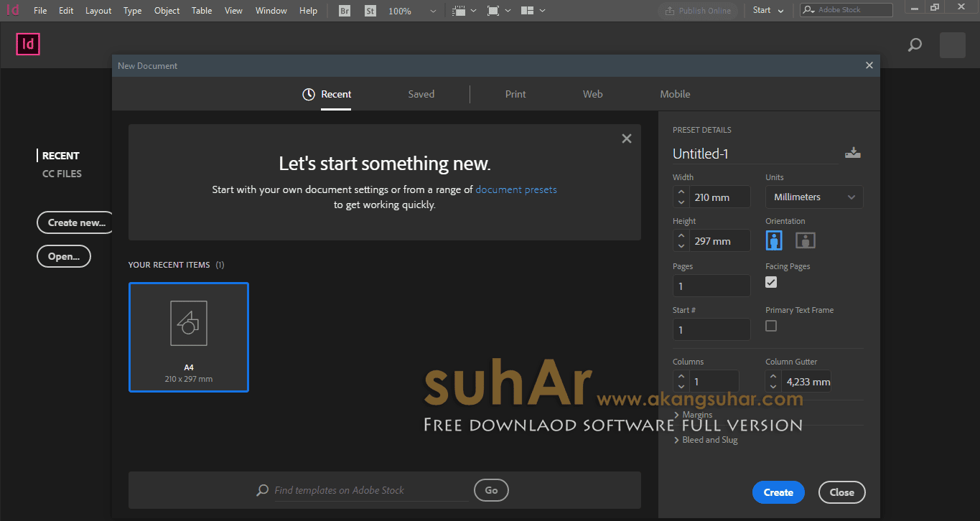Screen dimensions: 980x521
Task: Select the A4 recent item thumbnail
Action: (189, 337)
